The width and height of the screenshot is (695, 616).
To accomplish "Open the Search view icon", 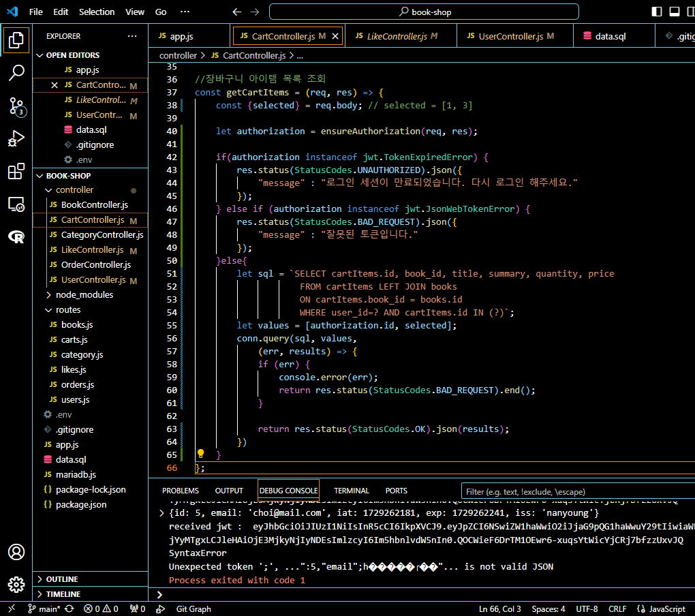I will pos(16,73).
